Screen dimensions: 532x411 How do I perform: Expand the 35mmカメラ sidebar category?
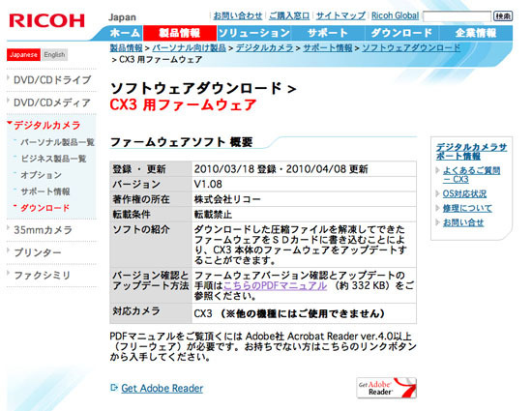point(43,230)
